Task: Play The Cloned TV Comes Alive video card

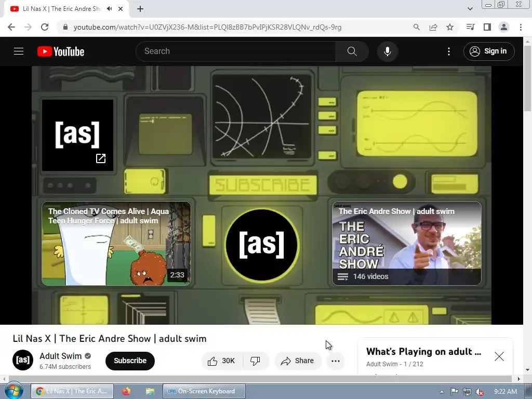Action: (116, 243)
